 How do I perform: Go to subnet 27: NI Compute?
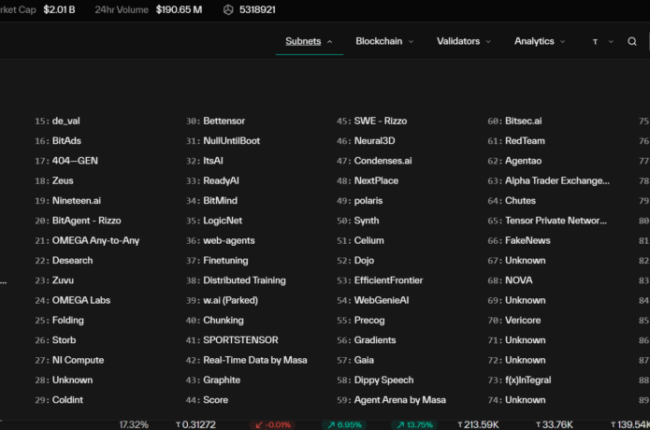(x=69, y=360)
